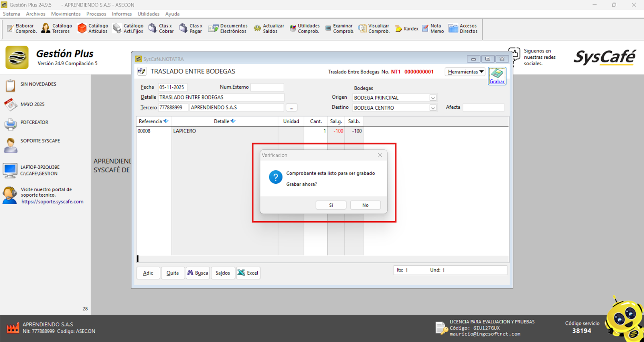Image resolution: width=644 pixels, height=342 pixels.
Task: Confirm saving by clicking Sí
Action: click(x=331, y=205)
